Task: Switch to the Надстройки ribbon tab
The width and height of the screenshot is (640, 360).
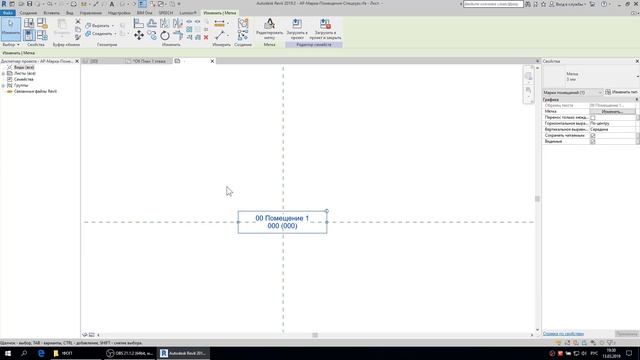Action: [x=119, y=13]
